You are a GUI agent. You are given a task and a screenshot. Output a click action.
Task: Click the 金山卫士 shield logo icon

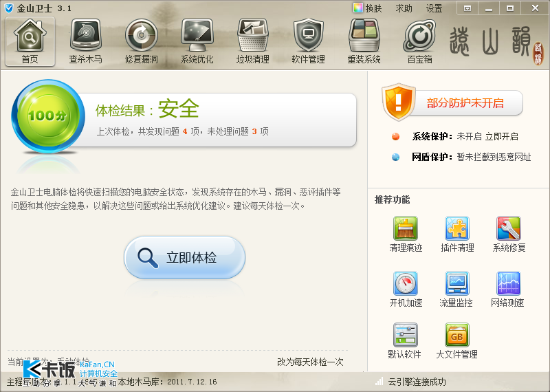point(8,8)
